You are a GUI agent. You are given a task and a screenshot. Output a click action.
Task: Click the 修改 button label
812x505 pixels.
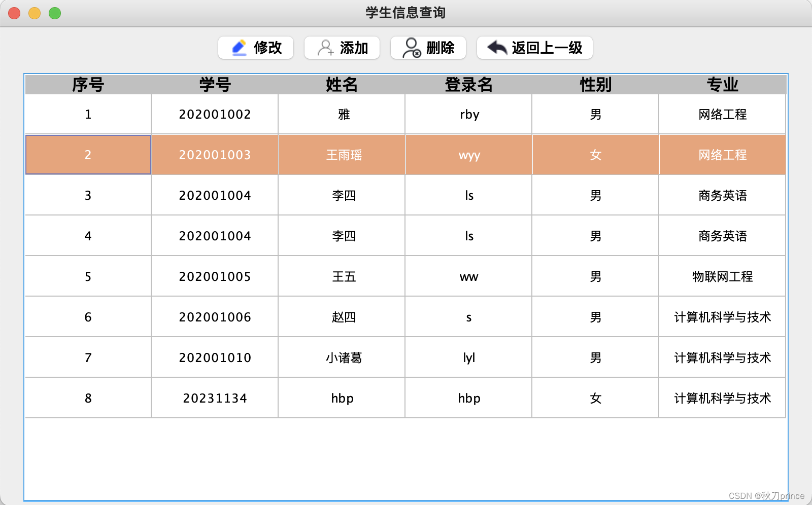tap(268, 48)
